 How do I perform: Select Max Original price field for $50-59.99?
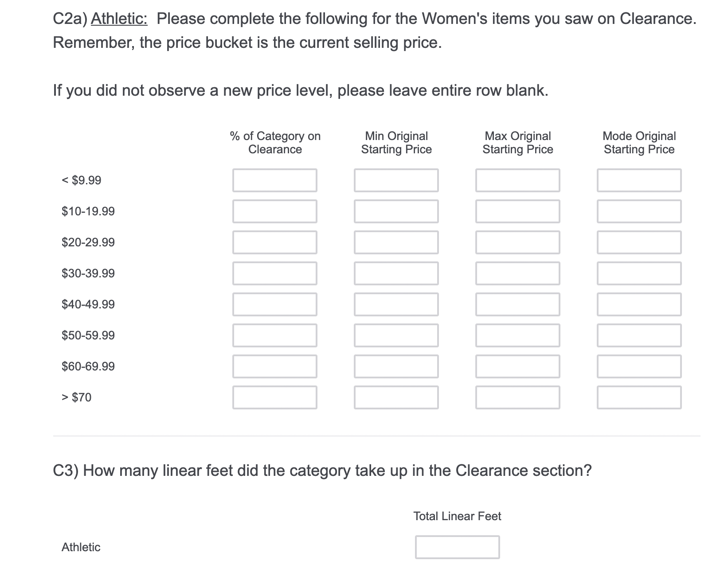[517, 335]
